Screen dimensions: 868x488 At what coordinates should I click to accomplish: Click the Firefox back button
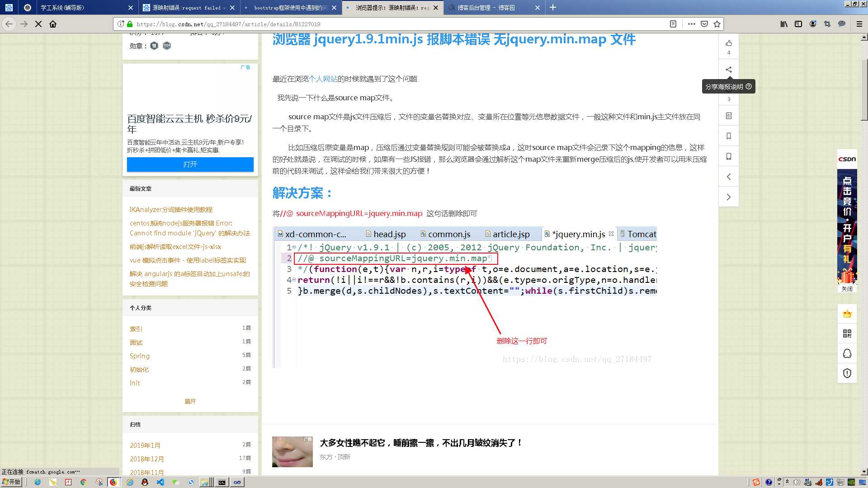pos(9,24)
